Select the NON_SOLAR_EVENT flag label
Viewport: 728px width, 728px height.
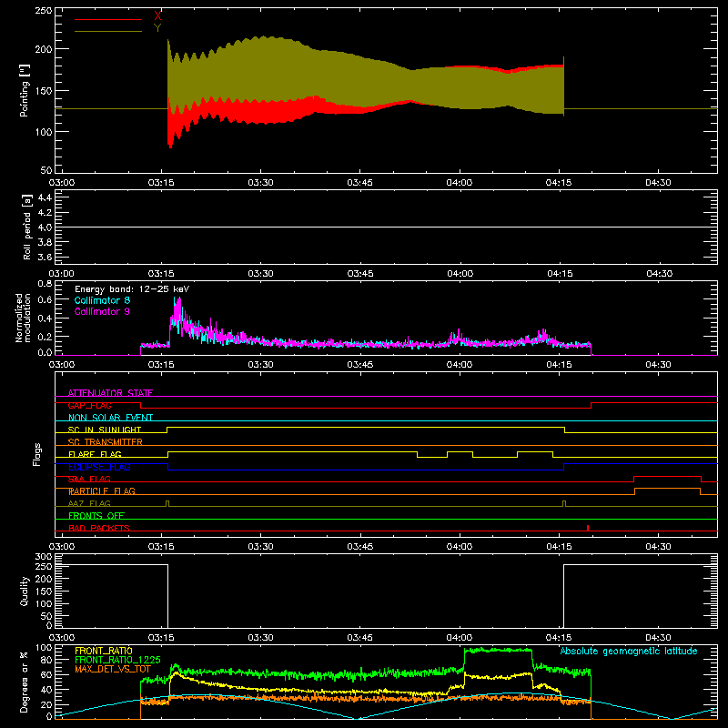pyautogui.click(x=110, y=418)
